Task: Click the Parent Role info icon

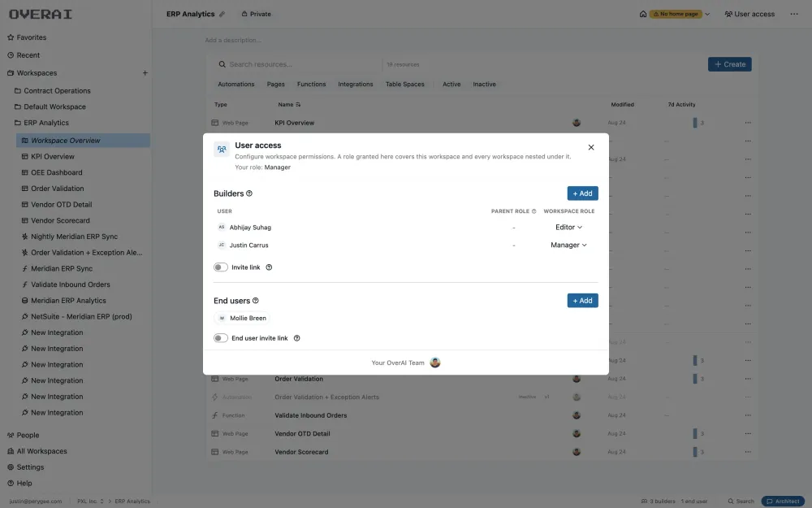Action: tap(534, 211)
